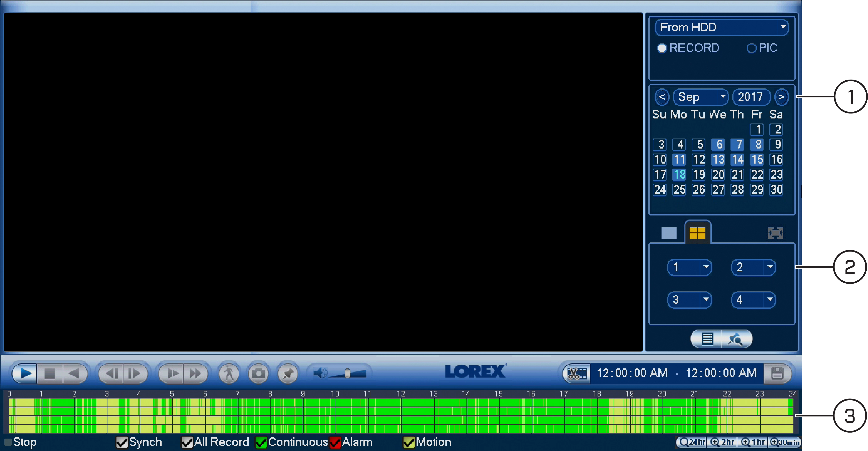Expand channel 3 selection dropdown
Screen dimensions: 868x451
(x=706, y=299)
